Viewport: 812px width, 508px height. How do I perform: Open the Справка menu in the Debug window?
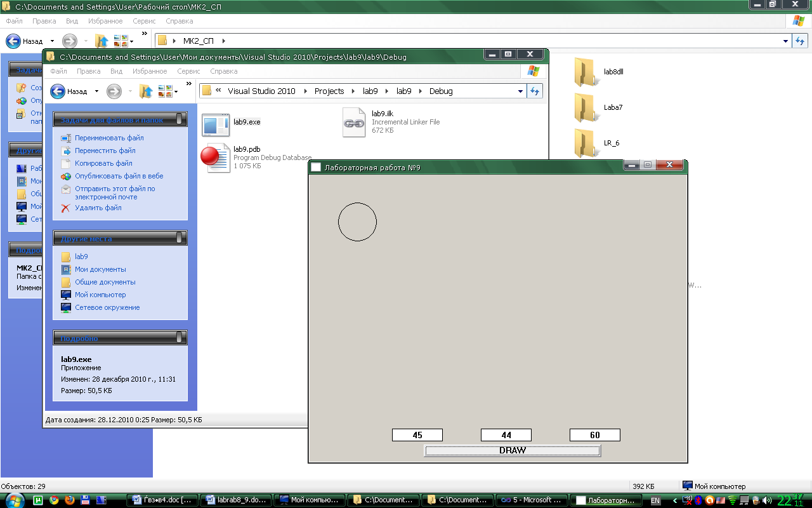tap(223, 72)
